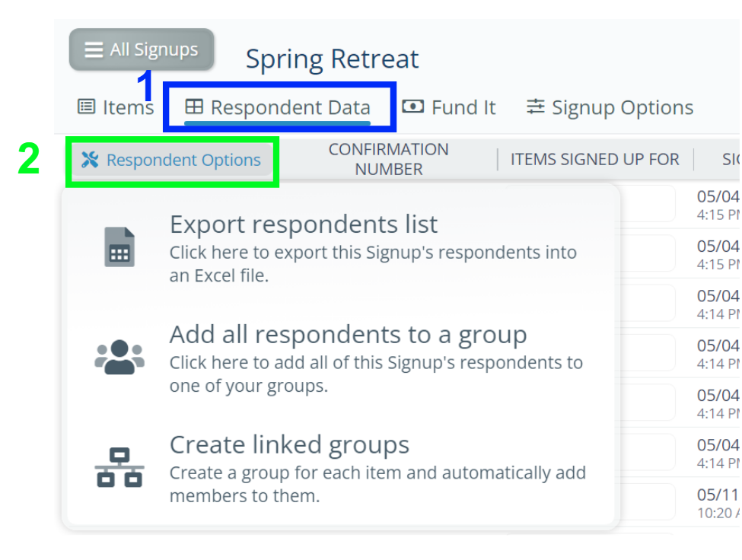
Task: Choose Add all respondents to a group
Action: tap(349, 334)
